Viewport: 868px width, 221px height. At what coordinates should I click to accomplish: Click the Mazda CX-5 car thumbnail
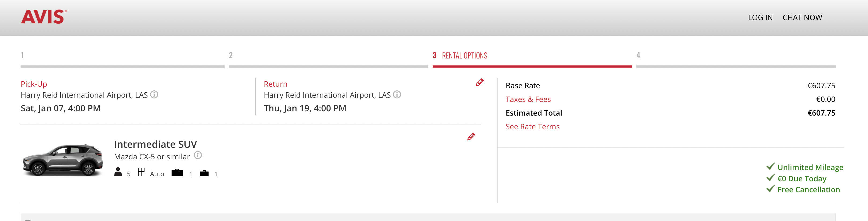pyautogui.click(x=63, y=160)
